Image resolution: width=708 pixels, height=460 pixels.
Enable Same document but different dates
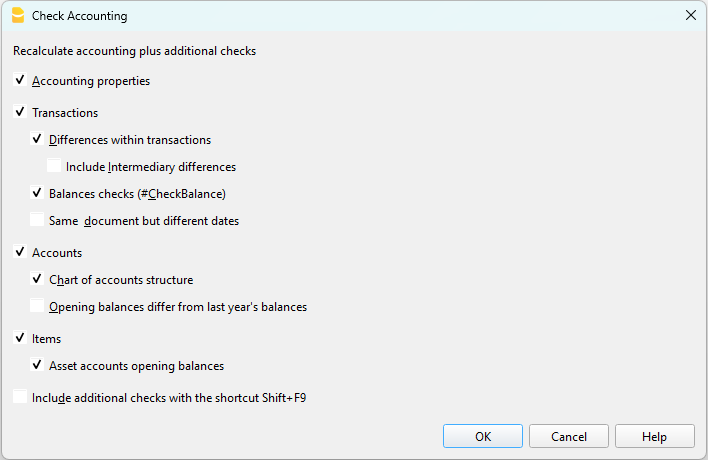(37, 221)
